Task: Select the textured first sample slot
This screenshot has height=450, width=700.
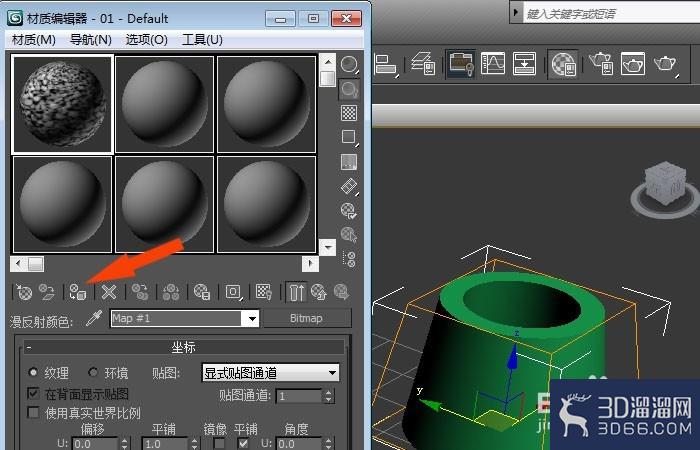Action: [62, 104]
